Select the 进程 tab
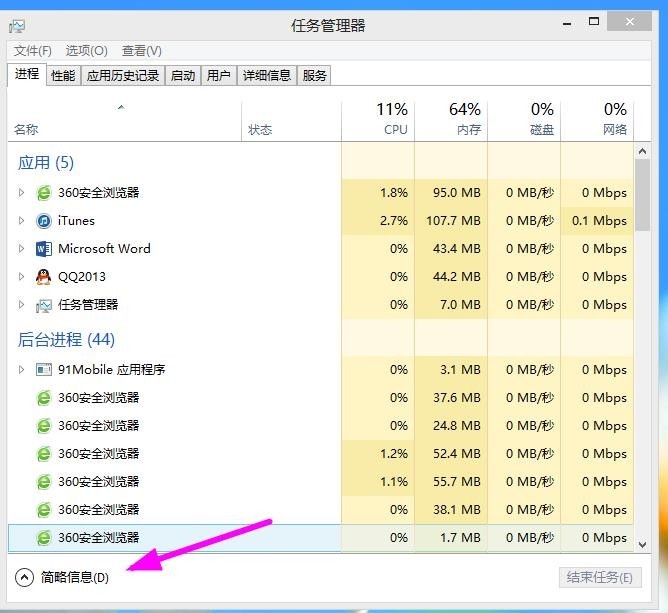The width and height of the screenshot is (668, 613). click(x=27, y=74)
